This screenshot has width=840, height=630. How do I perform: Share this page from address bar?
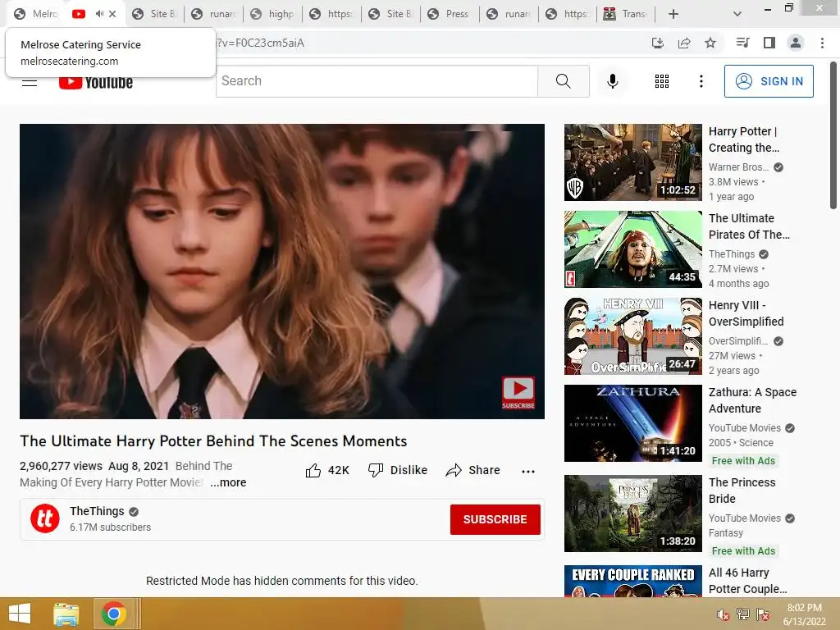684,43
